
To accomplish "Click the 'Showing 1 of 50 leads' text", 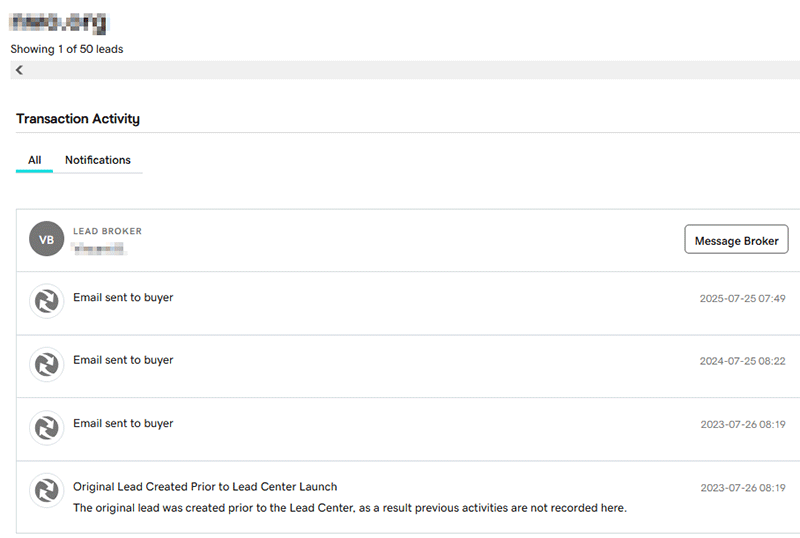I will (67, 49).
